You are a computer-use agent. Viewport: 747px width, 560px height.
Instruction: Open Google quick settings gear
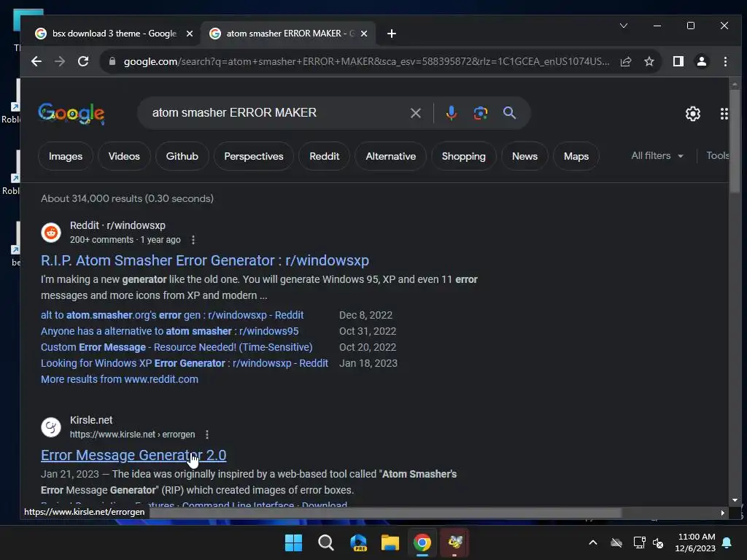tap(693, 113)
